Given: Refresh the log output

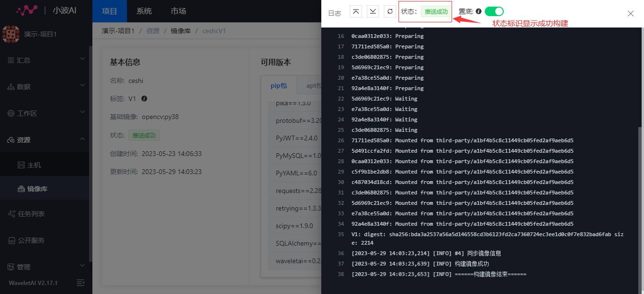Looking at the screenshot, I should click(x=390, y=11).
